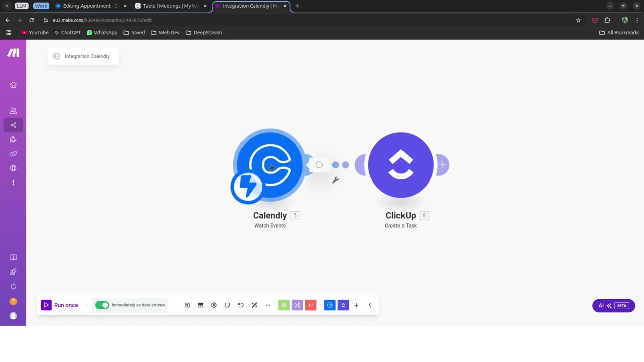Open the sidebar's three-dot More menu

tap(13, 183)
